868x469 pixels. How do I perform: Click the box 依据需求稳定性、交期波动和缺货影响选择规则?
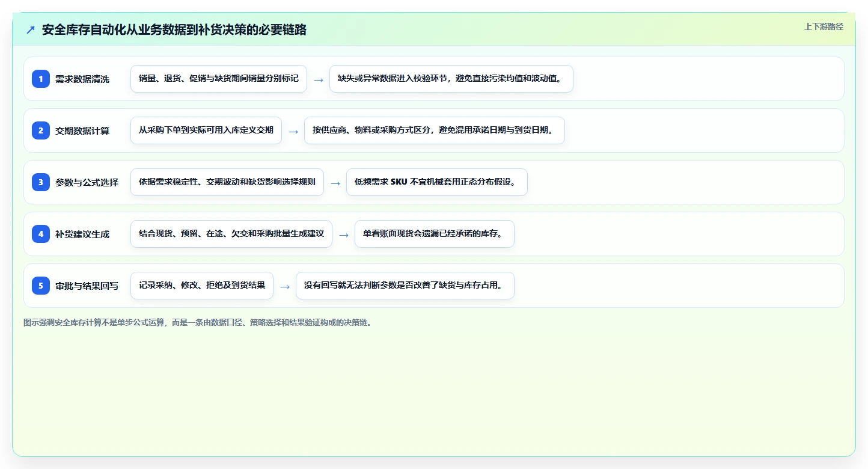click(227, 182)
